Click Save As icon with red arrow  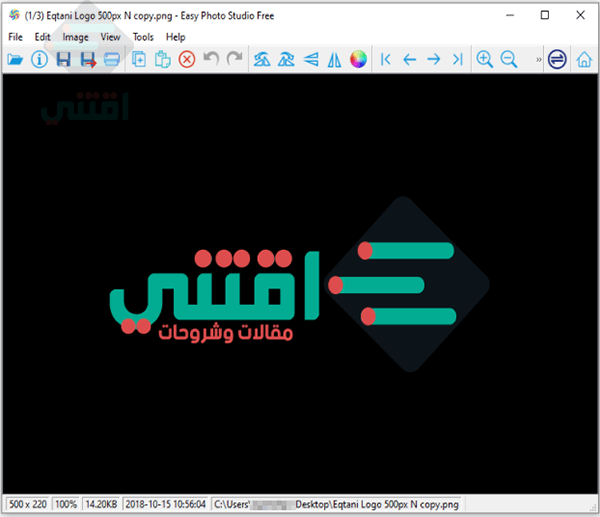coord(88,60)
